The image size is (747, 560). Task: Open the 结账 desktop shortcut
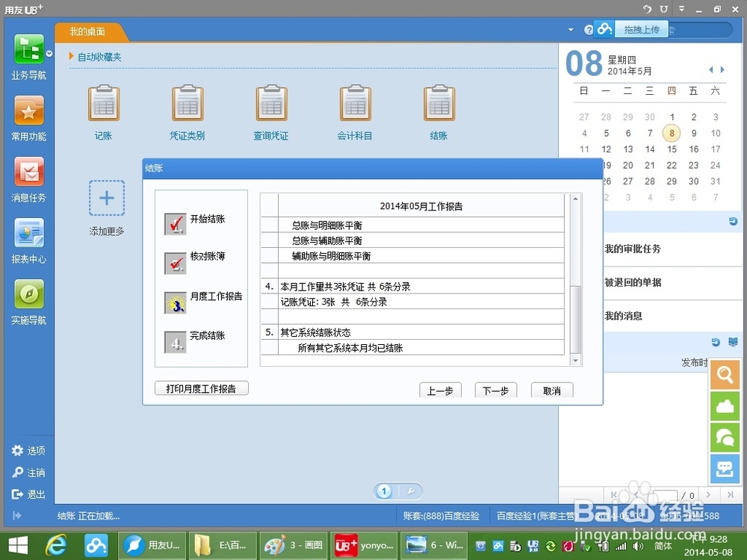click(x=439, y=111)
